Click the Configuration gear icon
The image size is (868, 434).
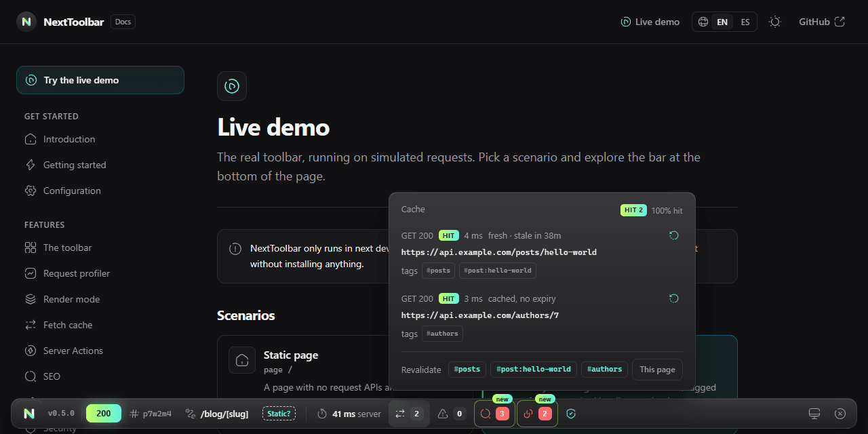pyautogui.click(x=31, y=191)
